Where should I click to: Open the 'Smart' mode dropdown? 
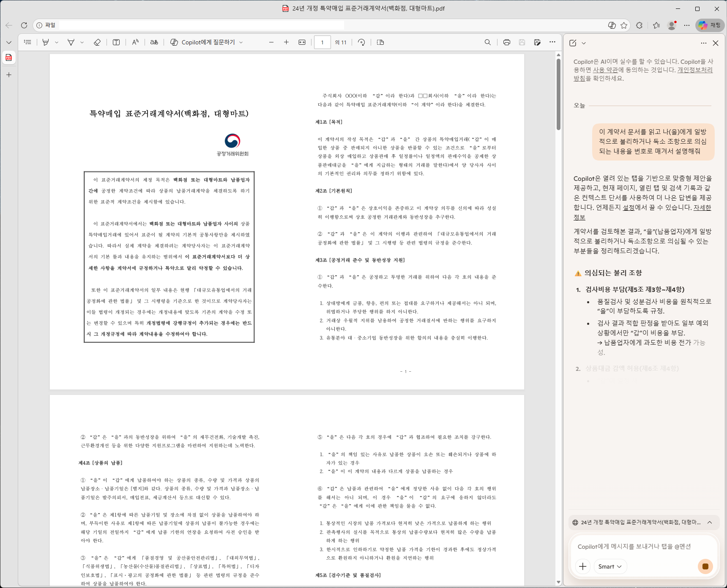(610, 566)
